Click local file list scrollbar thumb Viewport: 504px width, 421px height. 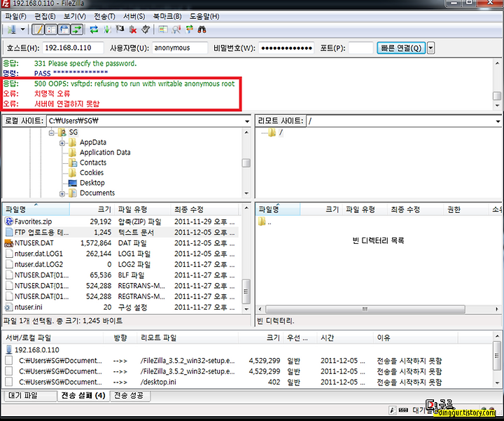246,291
